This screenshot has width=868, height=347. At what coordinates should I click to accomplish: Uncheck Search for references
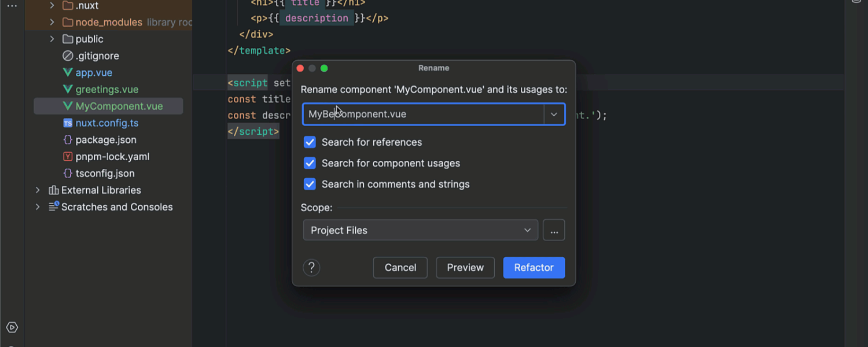(310, 142)
